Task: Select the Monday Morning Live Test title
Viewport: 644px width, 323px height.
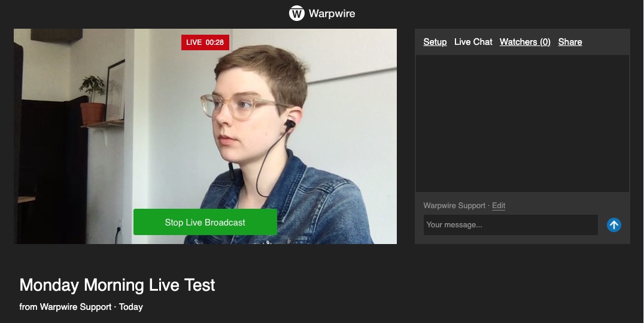Action: [117, 285]
